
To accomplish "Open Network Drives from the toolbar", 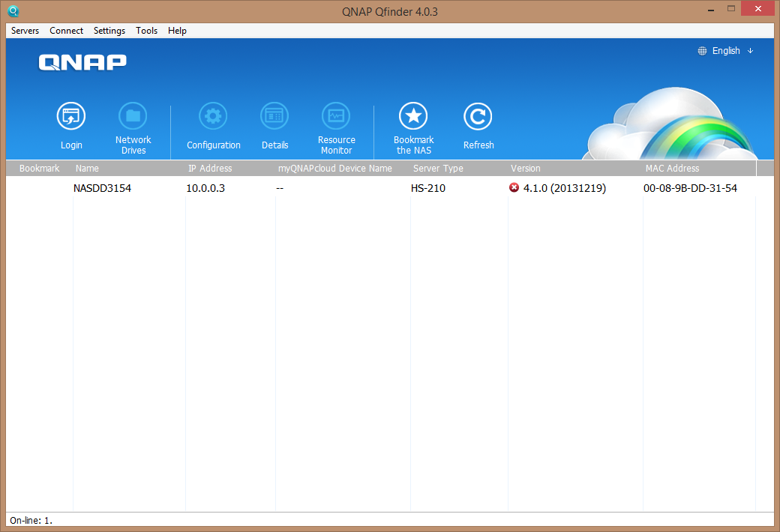I will 133,116.
